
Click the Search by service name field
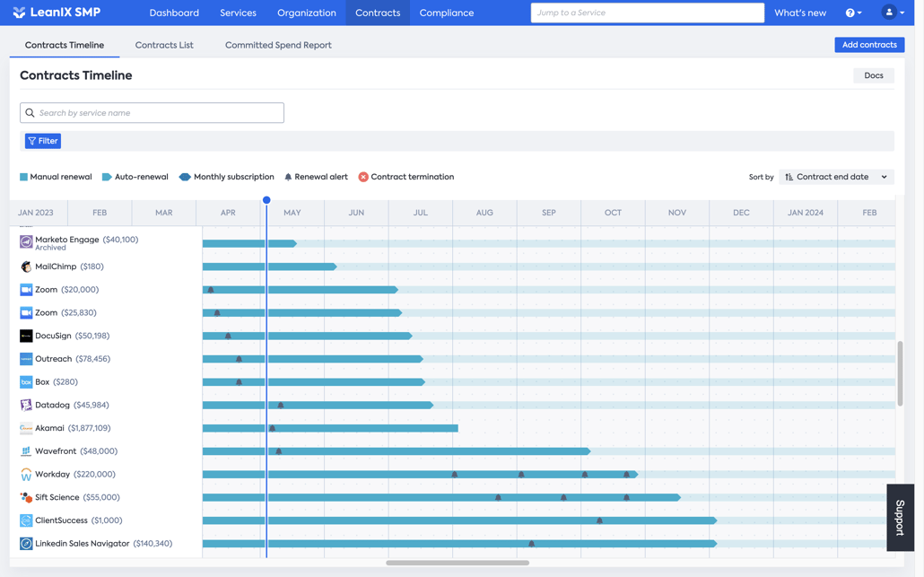152,112
